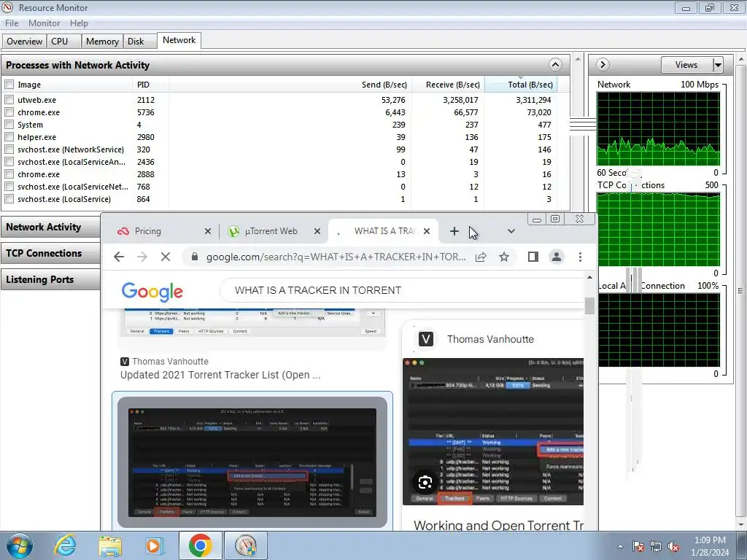Show hidden tray icons arrow
The image size is (747, 560).
[x=620, y=547]
